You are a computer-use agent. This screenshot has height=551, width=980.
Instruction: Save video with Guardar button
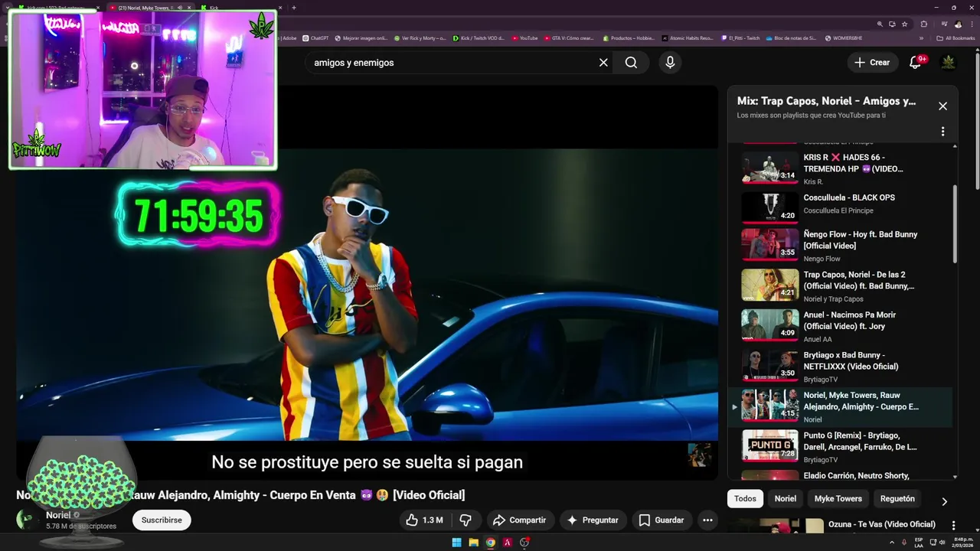pos(661,520)
